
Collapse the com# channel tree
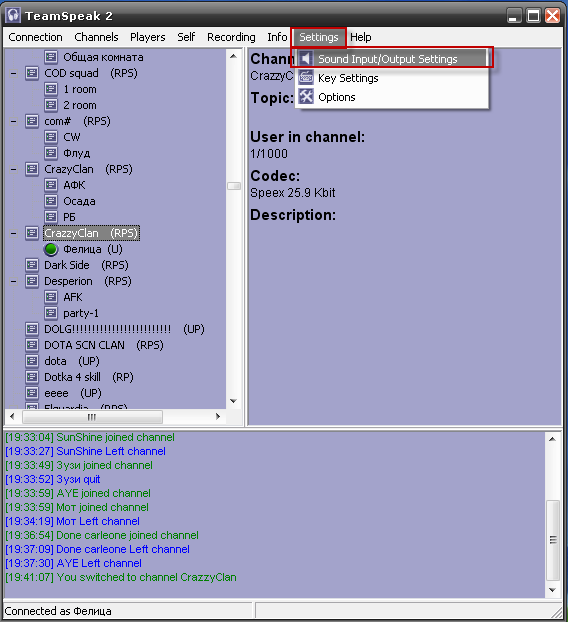click(14, 121)
